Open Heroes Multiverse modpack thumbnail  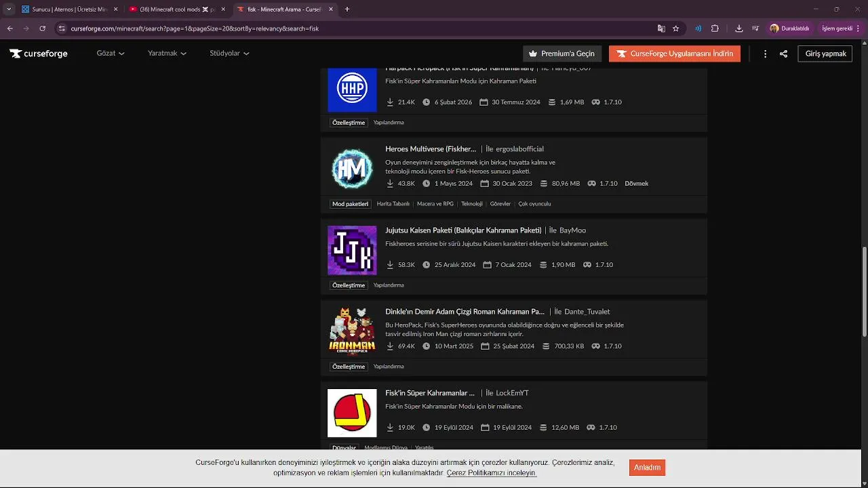[352, 169]
